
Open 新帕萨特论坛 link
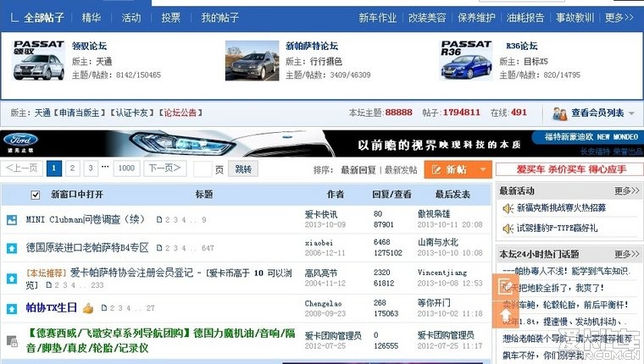(x=312, y=46)
